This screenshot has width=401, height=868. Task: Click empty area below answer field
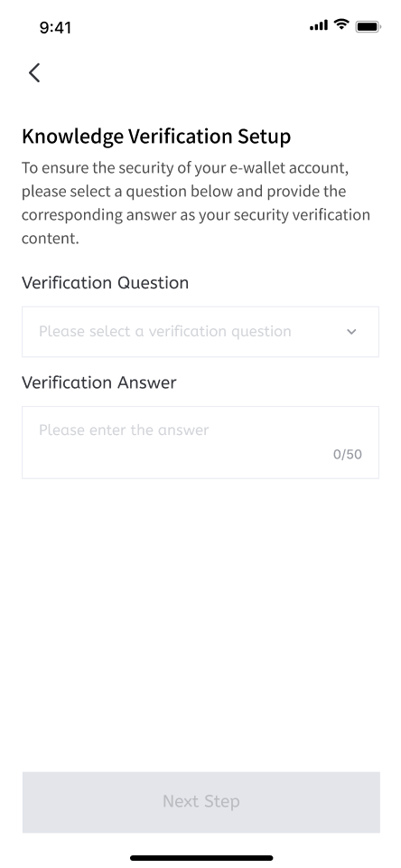pos(200,620)
